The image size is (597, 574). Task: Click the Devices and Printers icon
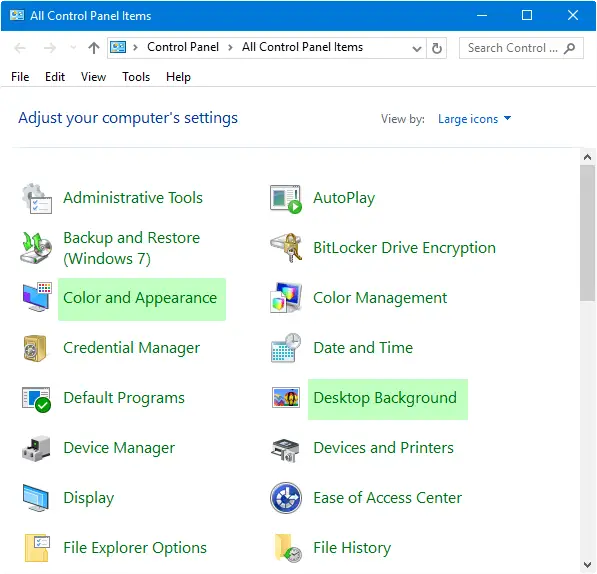[286, 450]
